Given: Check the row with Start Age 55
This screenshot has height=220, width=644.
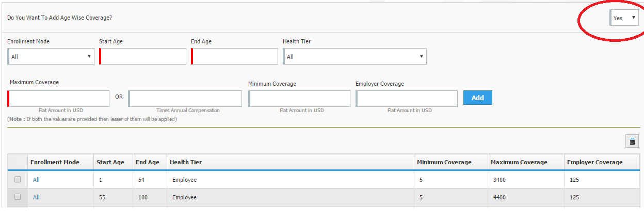Looking at the screenshot, I should [x=18, y=197].
